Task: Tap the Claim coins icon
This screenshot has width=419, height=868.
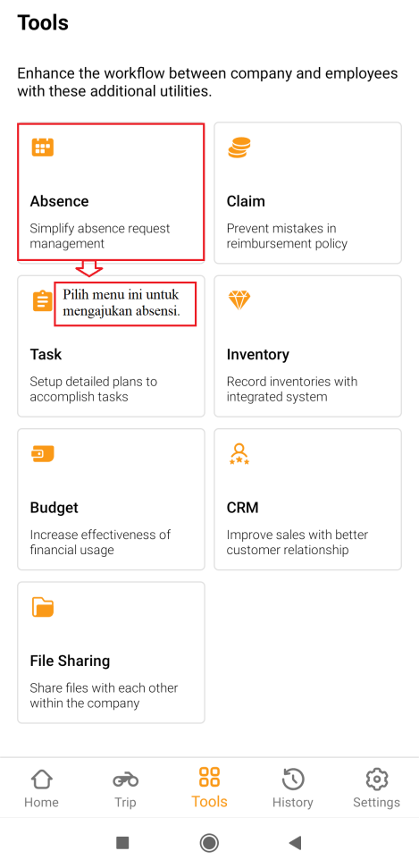Action: tap(239, 147)
